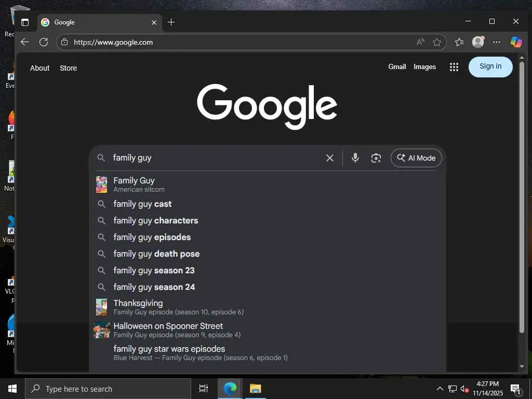The image size is (532, 399).
Task: Open Images link
Action: point(424,67)
